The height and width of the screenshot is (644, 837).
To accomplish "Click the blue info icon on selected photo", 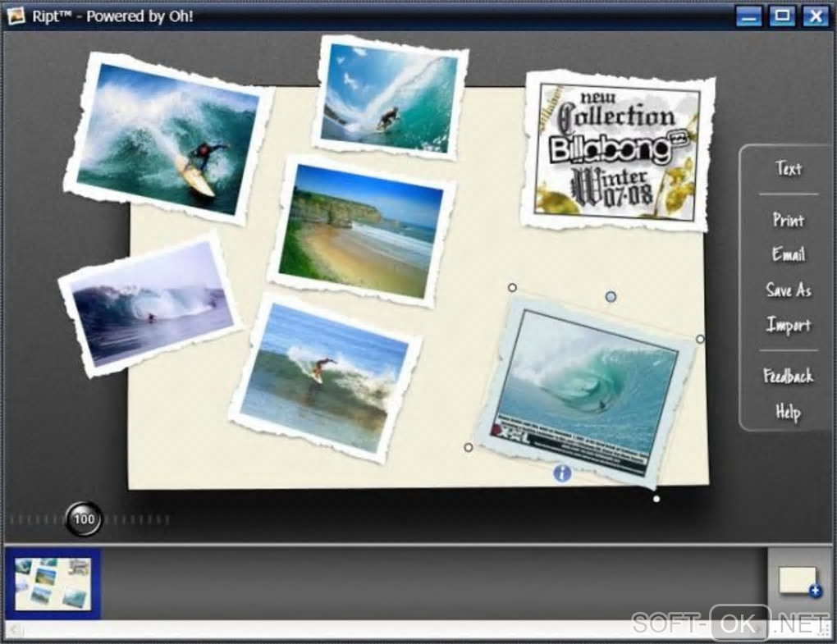I will pyautogui.click(x=562, y=473).
